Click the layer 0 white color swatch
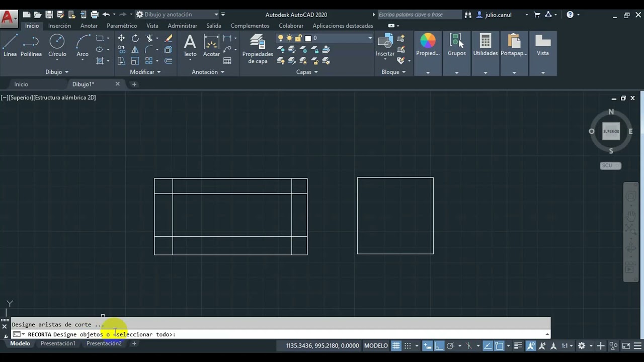Image resolution: width=644 pixels, height=362 pixels. point(308,38)
